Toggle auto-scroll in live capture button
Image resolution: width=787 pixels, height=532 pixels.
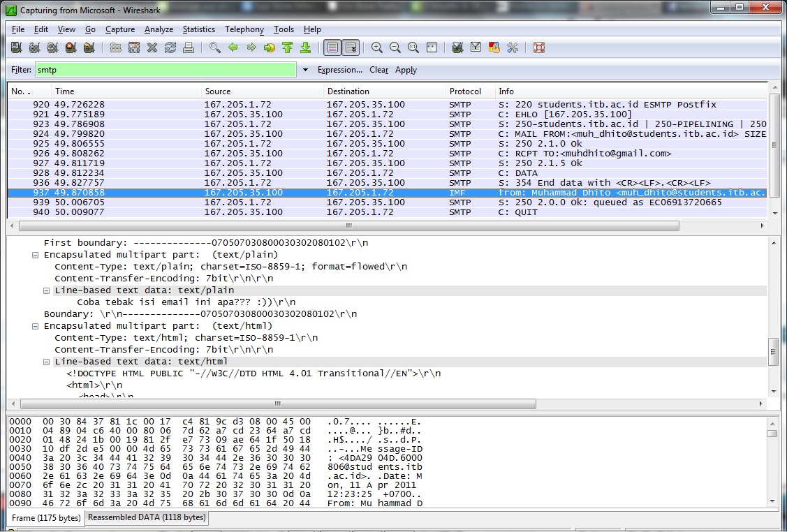click(351, 48)
